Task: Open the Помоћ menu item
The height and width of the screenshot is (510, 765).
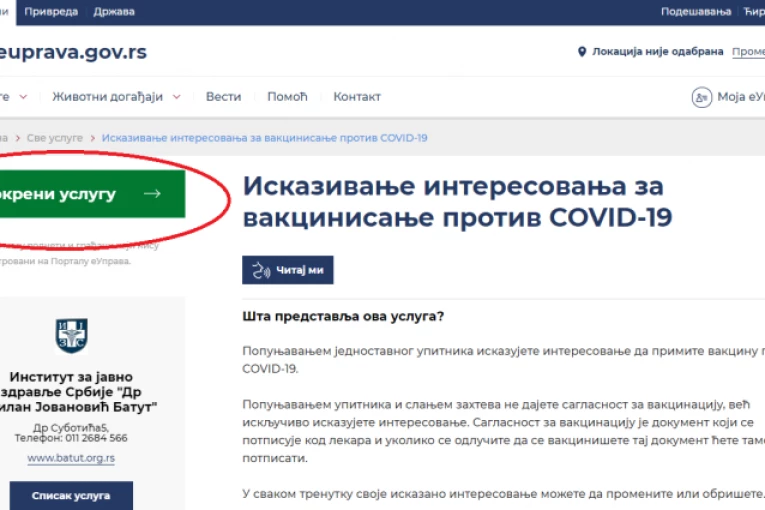Action: tap(287, 97)
